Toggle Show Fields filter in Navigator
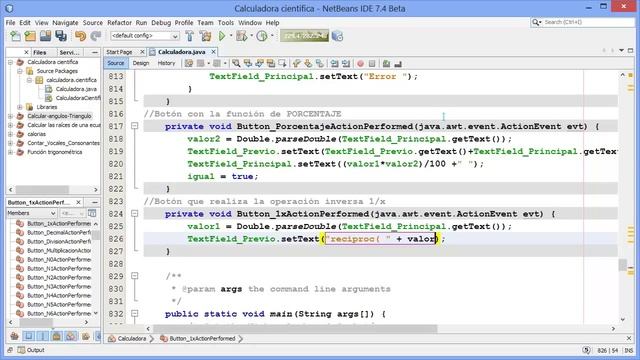640x360 pixels. coord(29,336)
